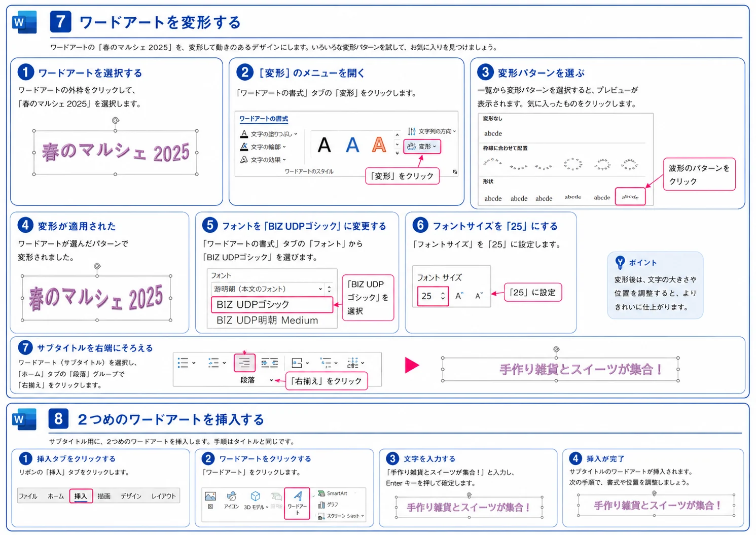Expand the スクリーンショット dropdown arrow
Image resolution: width=756 pixels, height=535 pixels.
click(x=363, y=516)
